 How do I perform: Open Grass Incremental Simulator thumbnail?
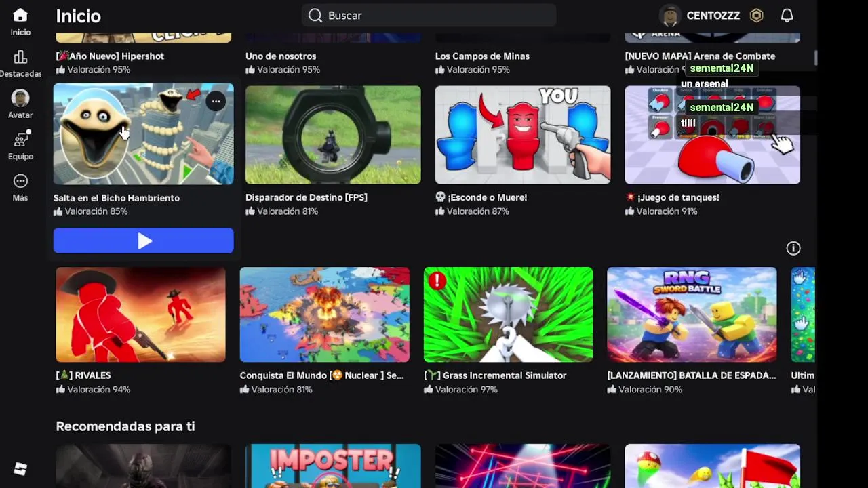click(509, 314)
